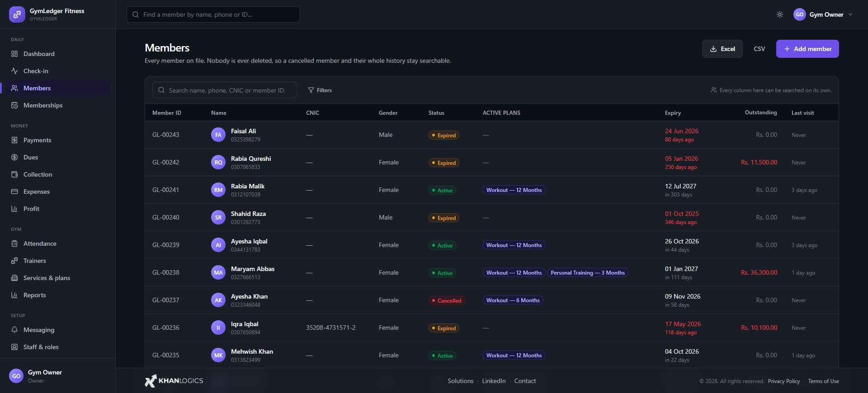Click the Dues coin icon
The width and height of the screenshot is (868, 393).
click(x=14, y=157)
